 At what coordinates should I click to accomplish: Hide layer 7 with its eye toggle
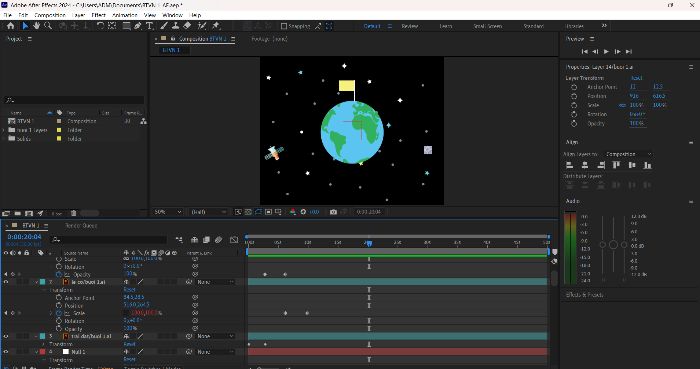6,282
